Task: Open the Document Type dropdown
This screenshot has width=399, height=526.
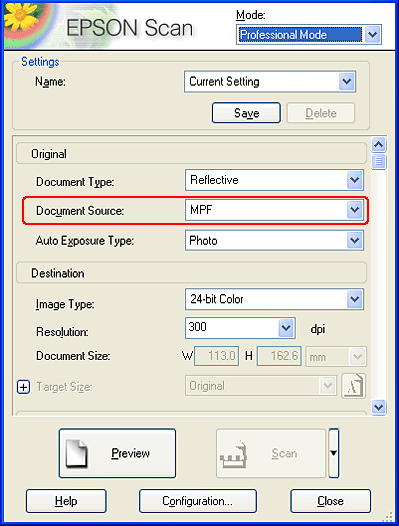Action: (x=274, y=180)
